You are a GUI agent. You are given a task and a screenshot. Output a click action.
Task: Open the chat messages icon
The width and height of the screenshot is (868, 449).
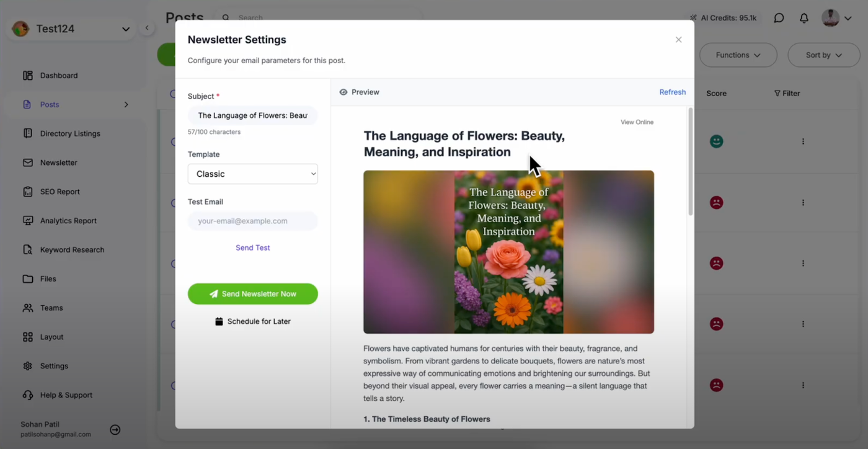point(779,18)
